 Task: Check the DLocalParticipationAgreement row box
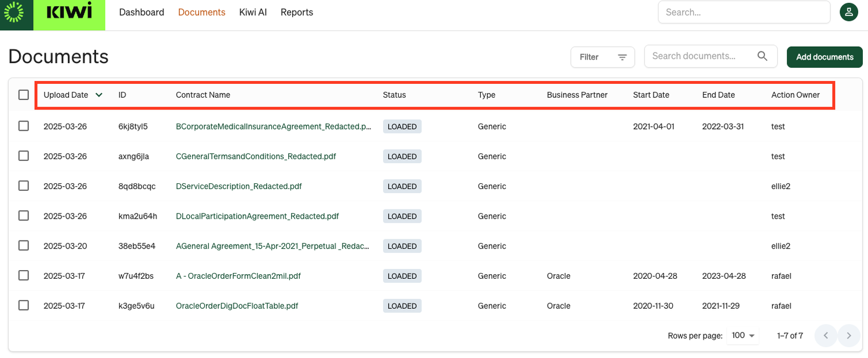click(24, 216)
